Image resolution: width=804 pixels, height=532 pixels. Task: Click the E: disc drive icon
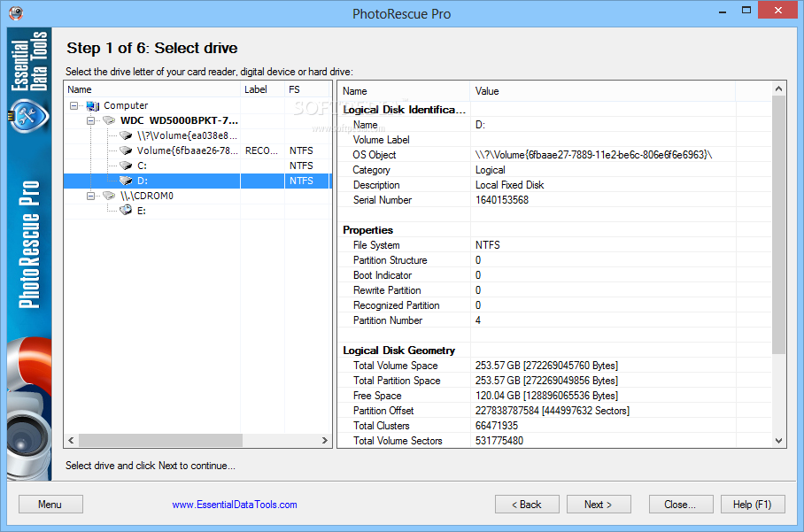[126, 211]
